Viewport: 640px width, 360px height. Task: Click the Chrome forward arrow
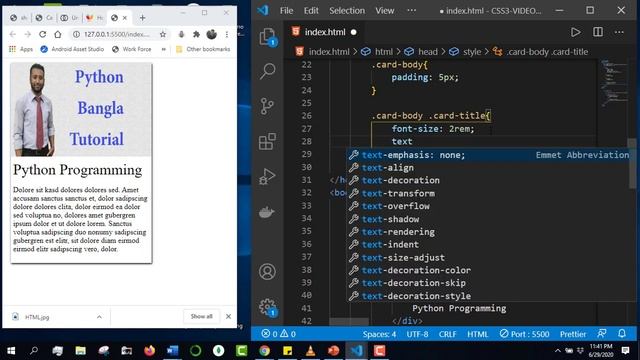(27, 34)
